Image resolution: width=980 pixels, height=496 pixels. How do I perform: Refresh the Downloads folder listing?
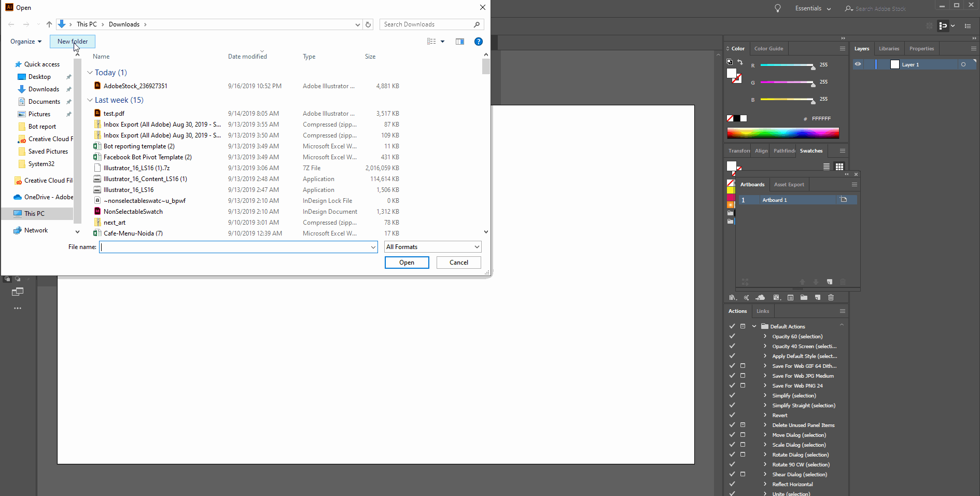coord(368,24)
